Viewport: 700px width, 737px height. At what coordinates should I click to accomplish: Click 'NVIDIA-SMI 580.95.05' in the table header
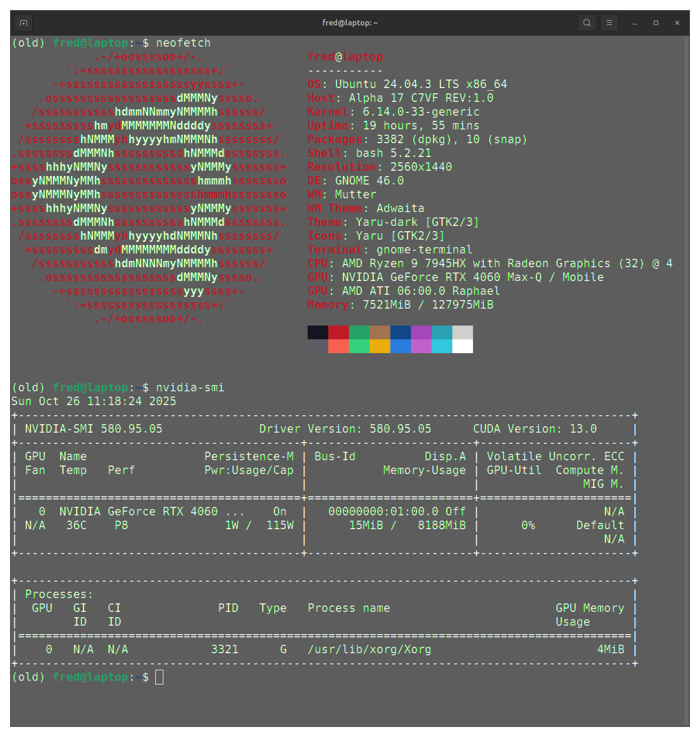coord(93,429)
